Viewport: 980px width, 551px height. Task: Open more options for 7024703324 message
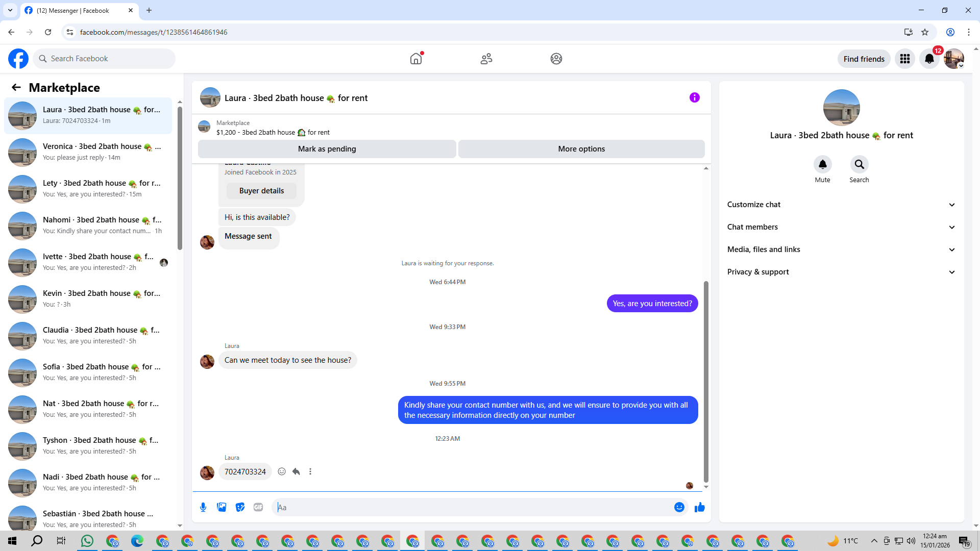(310, 471)
